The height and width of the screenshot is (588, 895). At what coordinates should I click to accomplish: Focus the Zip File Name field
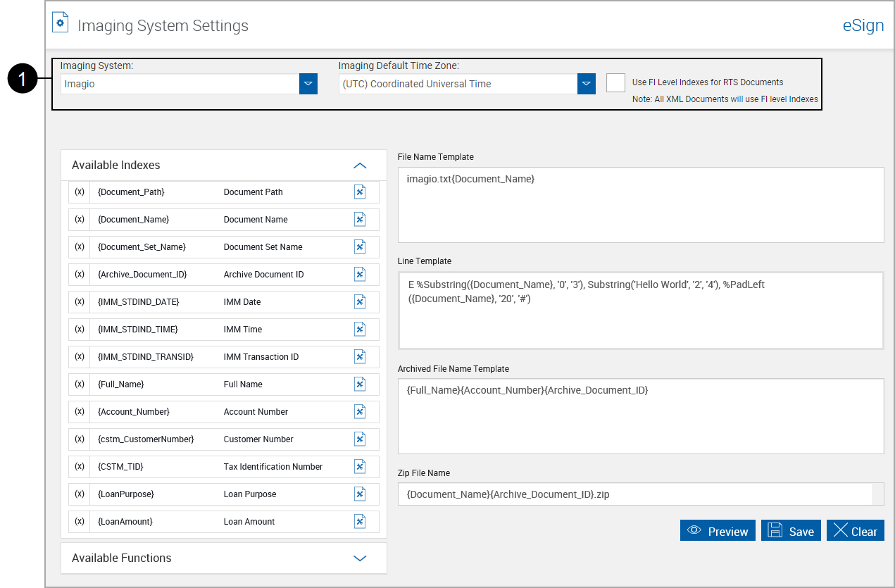tap(634, 494)
